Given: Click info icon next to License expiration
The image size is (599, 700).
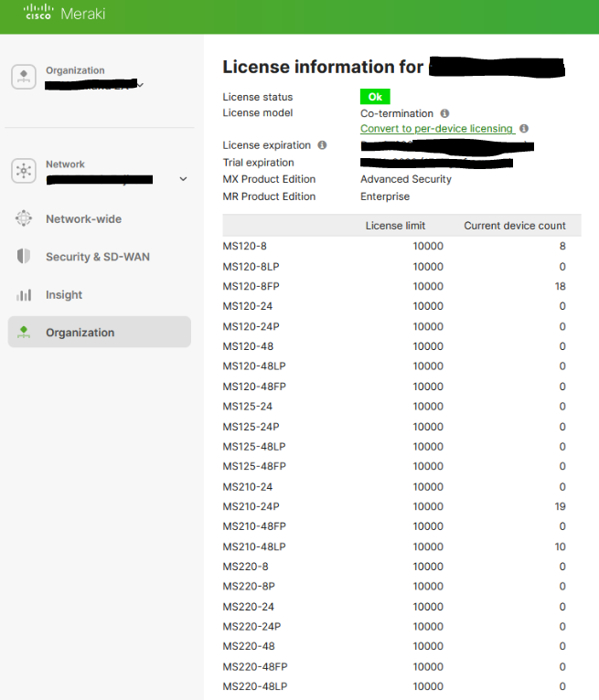Looking at the screenshot, I should click(322, 145).
